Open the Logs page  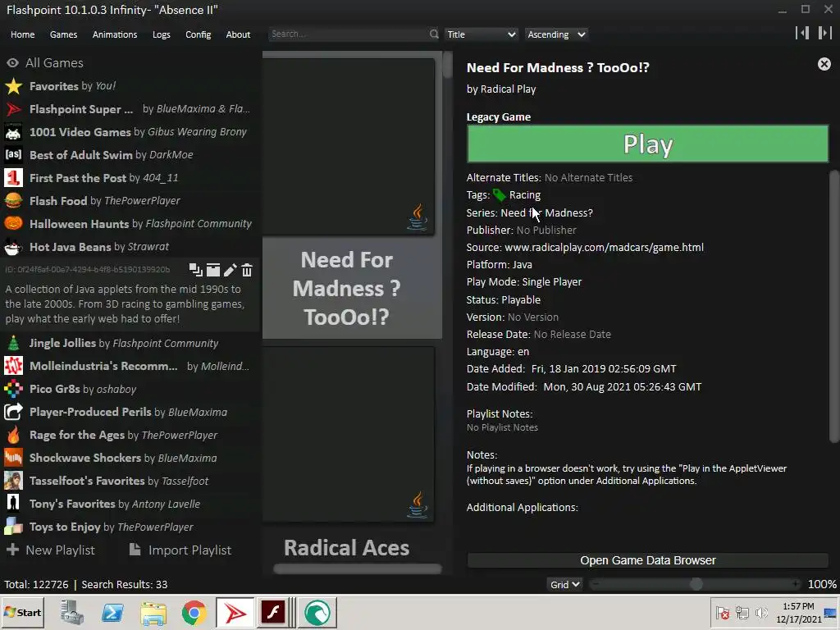162,34
